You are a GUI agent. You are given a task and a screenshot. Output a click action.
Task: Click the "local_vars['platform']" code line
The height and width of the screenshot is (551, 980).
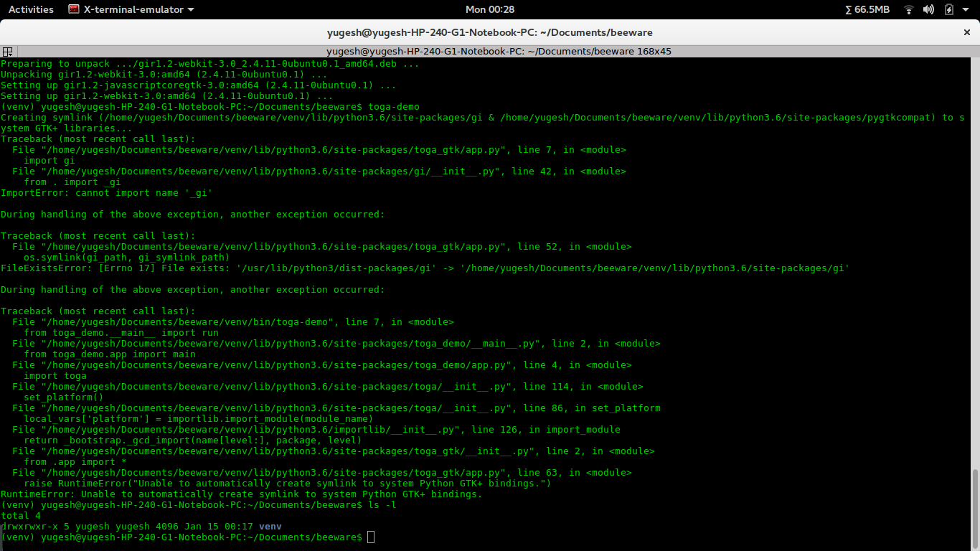point(198,419)
